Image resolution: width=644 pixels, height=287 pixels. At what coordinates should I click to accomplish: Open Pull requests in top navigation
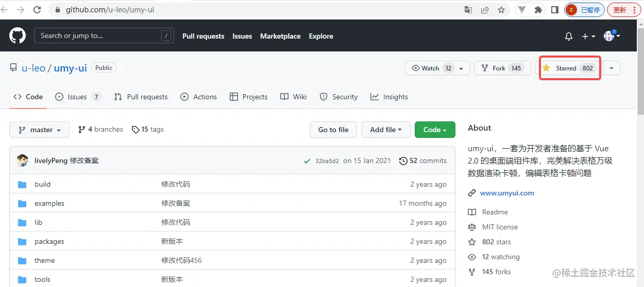pos(204,36)
